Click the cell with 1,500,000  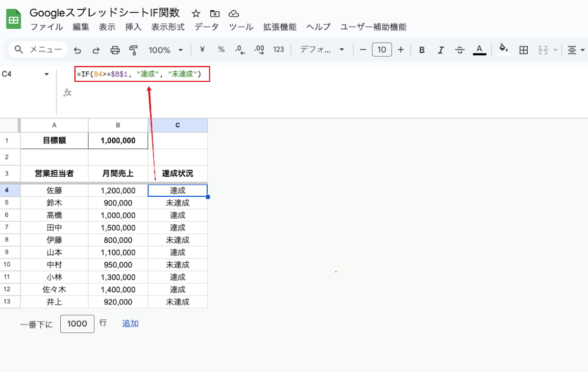pos(118,228)
